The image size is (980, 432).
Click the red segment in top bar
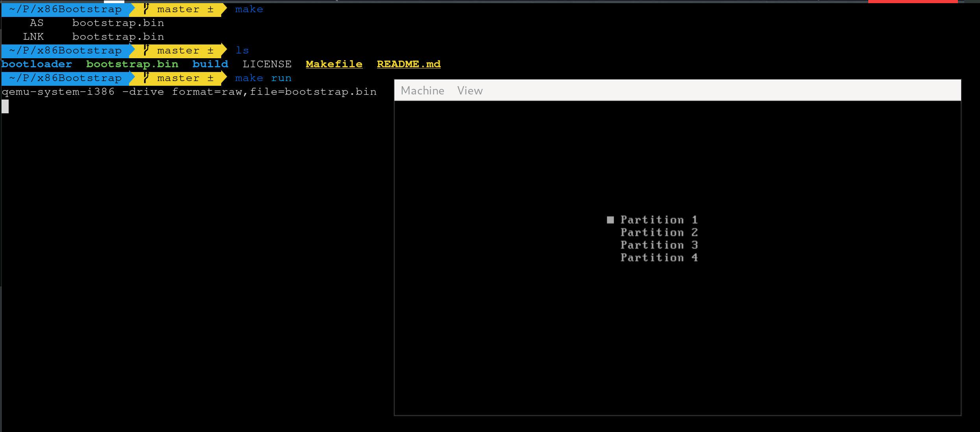[x=912, y=2]
